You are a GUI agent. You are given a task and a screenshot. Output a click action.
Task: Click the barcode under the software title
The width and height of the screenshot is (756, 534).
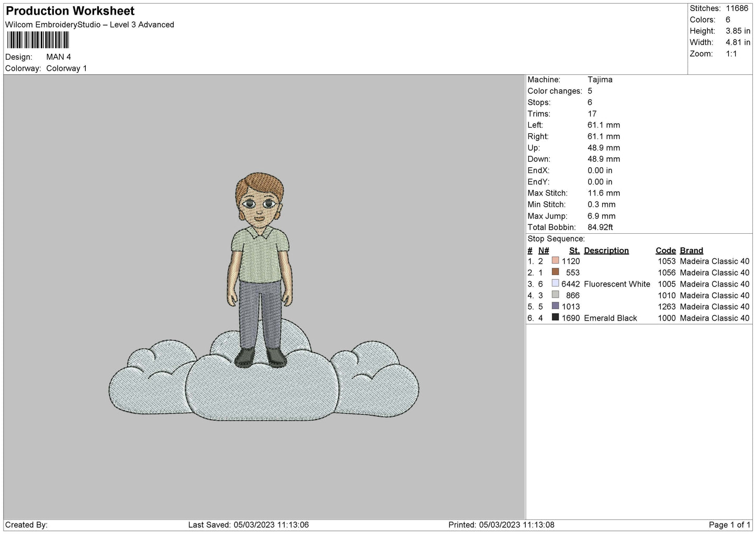[x=38, y=40]
